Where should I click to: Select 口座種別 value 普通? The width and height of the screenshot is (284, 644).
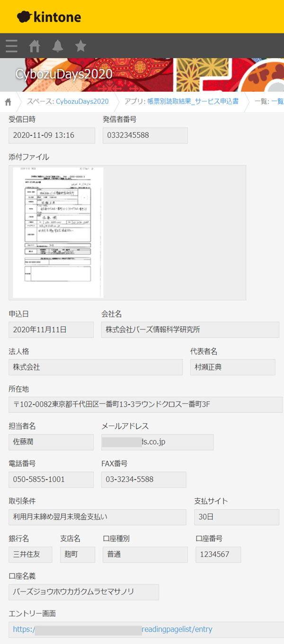click(x=145, y=555)
